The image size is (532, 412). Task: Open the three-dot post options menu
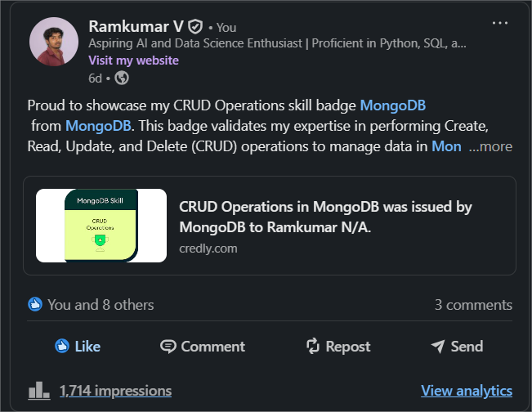pos(500,23)
